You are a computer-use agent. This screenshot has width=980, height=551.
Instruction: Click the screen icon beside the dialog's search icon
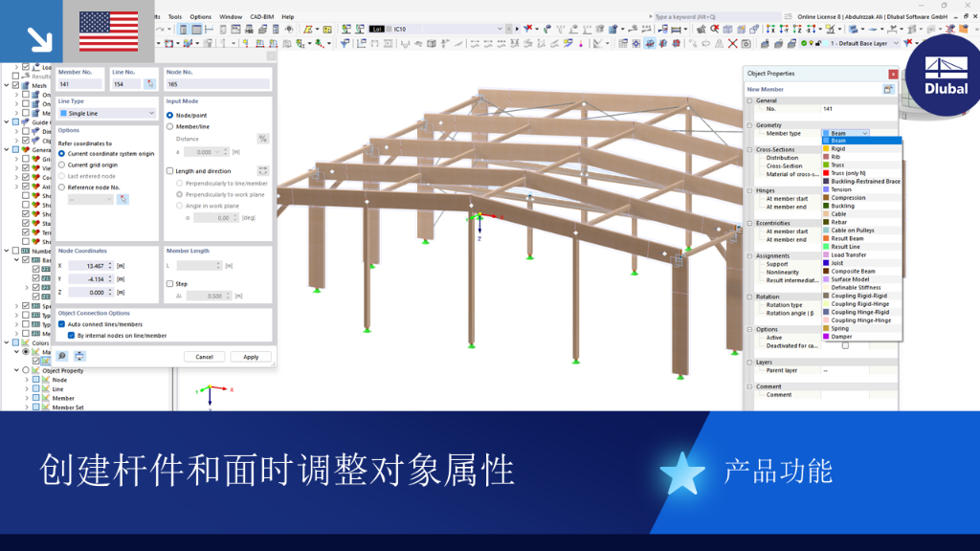click(x=79, y=356)
